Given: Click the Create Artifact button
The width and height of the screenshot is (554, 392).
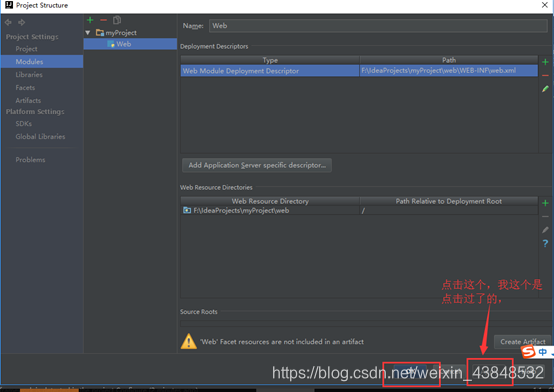Looking at the screenshot, I should click(x=523, y=342).
